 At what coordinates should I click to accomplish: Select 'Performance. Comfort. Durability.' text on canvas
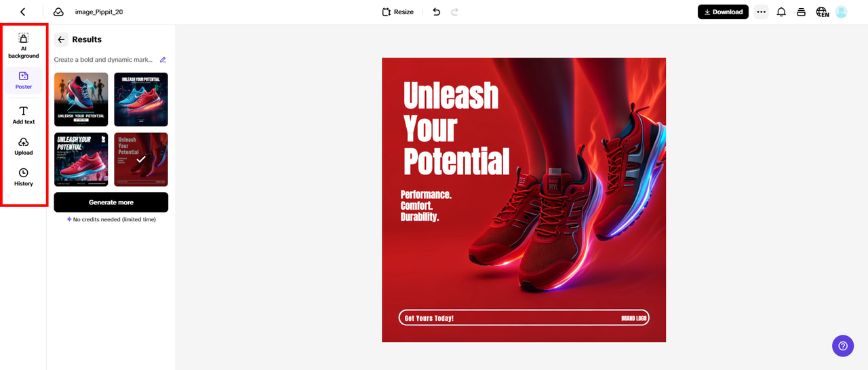point(426,206)
